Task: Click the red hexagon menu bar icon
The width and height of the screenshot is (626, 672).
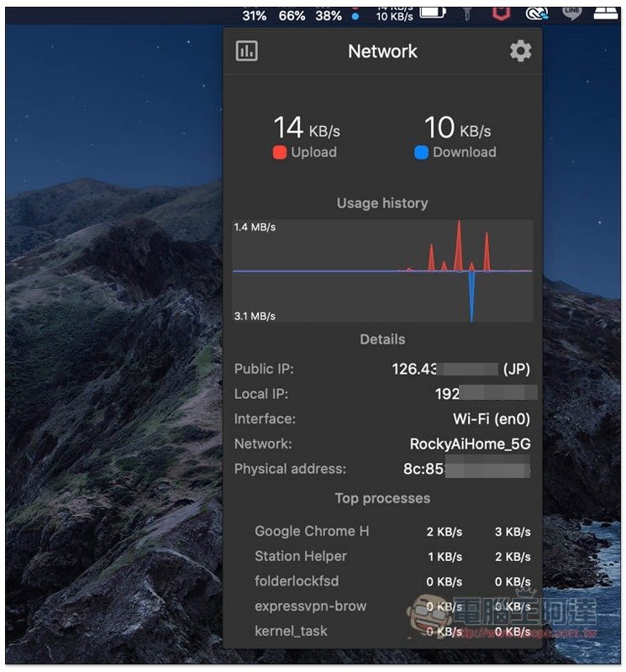Action: [x=500, y=13]
